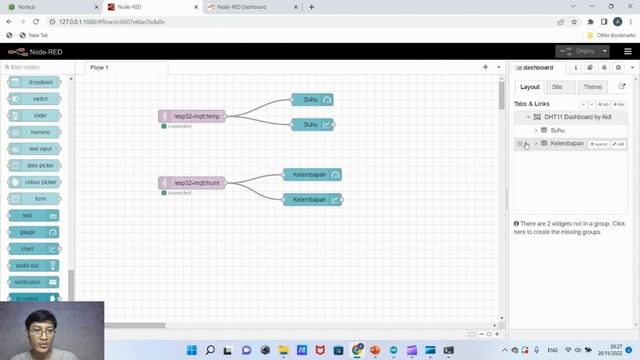The image size is (640, 360).
Task: Select the Flow 1 tab
Action: (127, 68)
